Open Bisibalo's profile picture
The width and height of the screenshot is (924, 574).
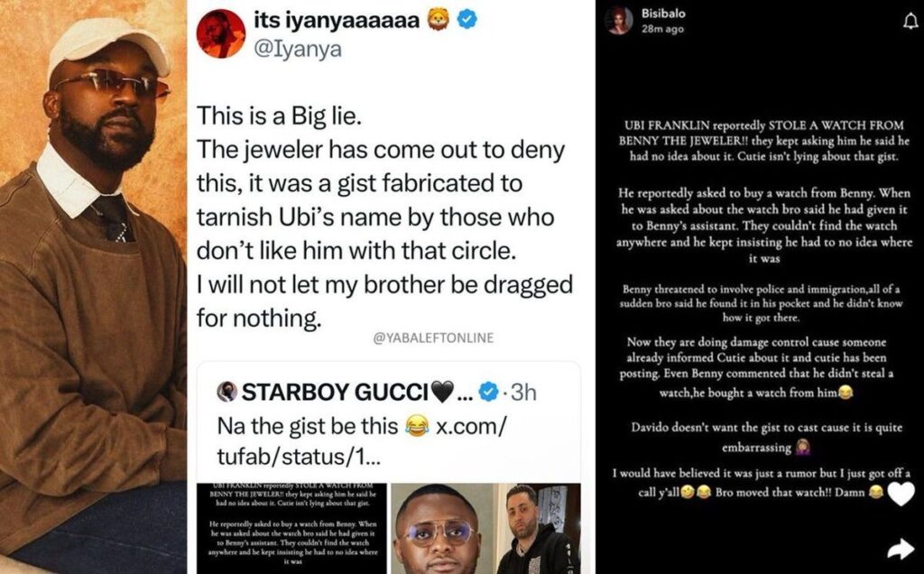620,21
